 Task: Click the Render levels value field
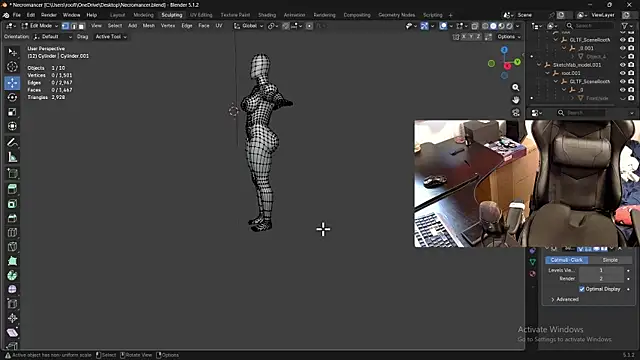click(x=601, y=278)
